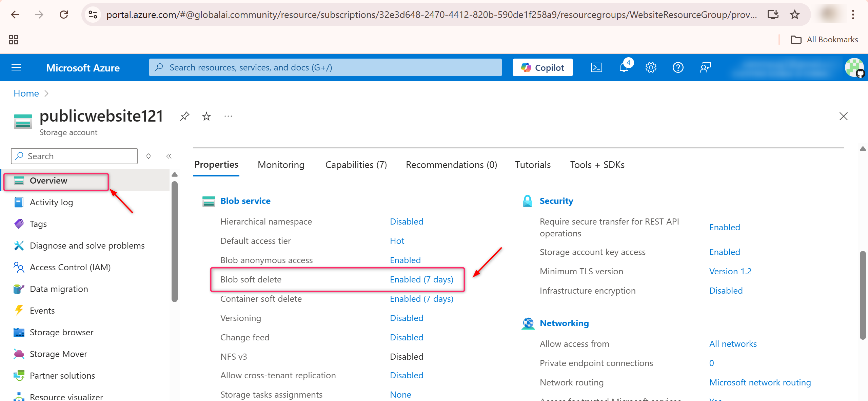Image resolution: width=868 pixels, height=401 pixels.
Task: Open Activity log
Action: (x=51, y=202)
